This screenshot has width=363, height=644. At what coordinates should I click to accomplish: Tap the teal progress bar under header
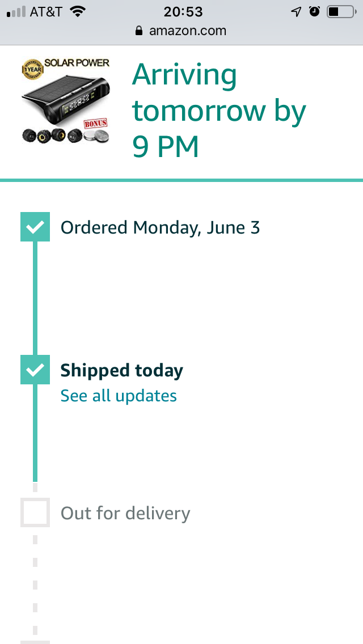point(181,180)
